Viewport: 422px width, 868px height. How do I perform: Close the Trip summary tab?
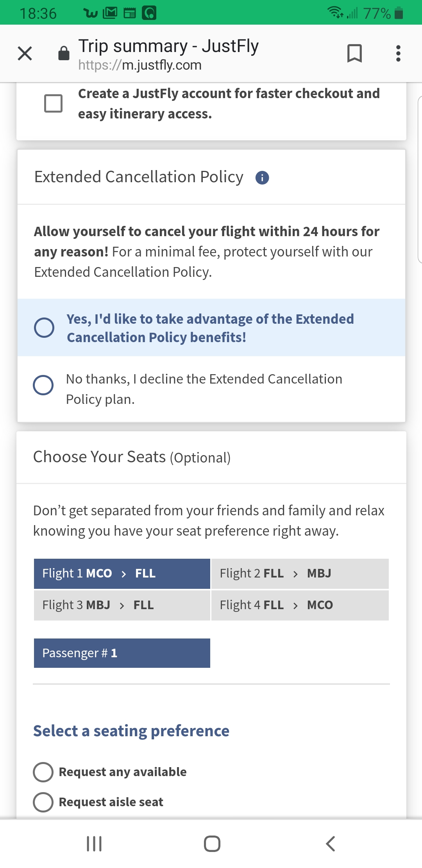24,54
